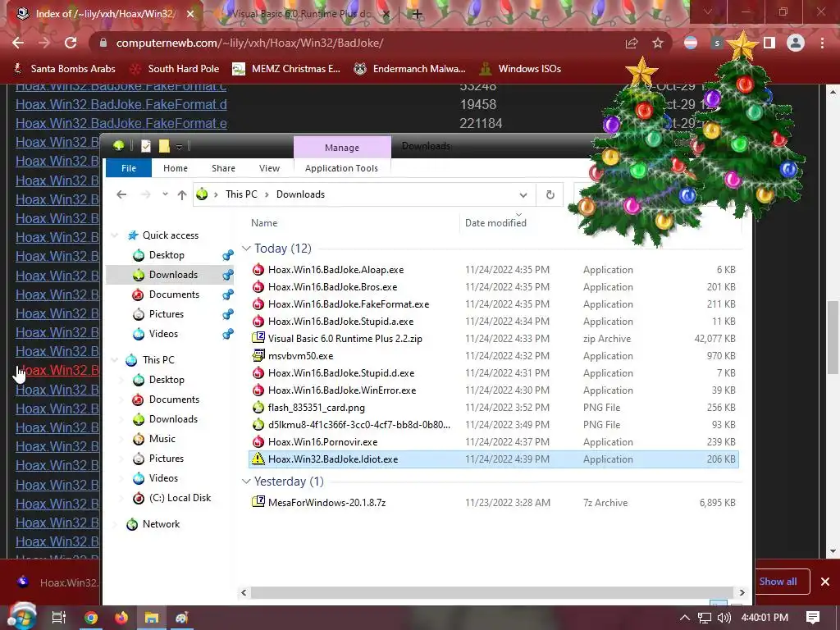Collapse This PC tree node
840x630 pixels.
pyautogui.click(x=115, y=360)
